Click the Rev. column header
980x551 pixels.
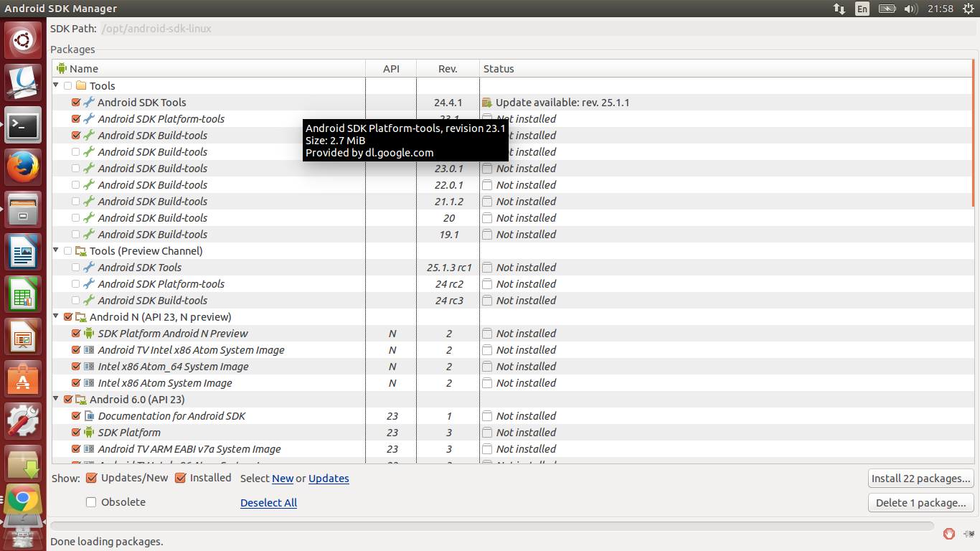coord(448,69)
